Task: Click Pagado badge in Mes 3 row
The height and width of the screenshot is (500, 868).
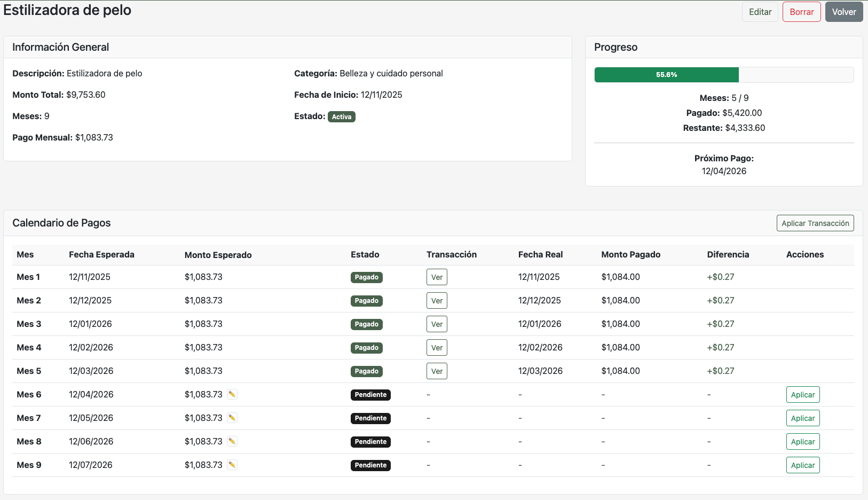Action: 367,324
